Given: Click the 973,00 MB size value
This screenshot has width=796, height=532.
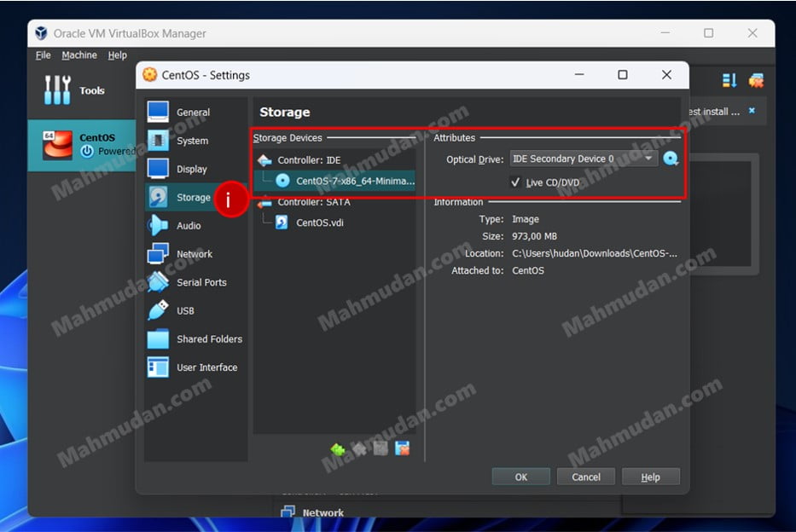Looking at the screenshot, I should [535, 236].
